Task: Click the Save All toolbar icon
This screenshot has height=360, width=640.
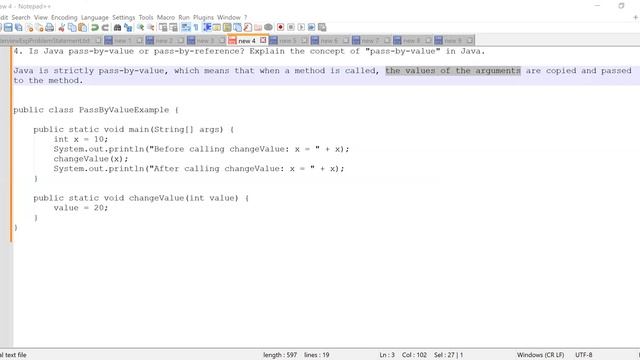Action: 19,27
